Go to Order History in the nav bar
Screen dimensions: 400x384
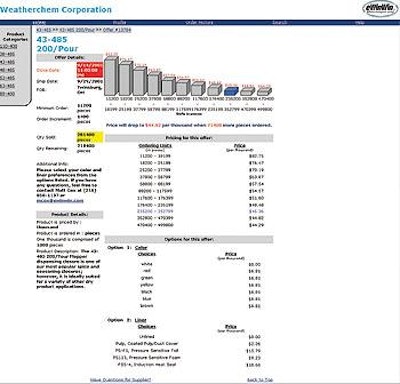click(199, 23)
